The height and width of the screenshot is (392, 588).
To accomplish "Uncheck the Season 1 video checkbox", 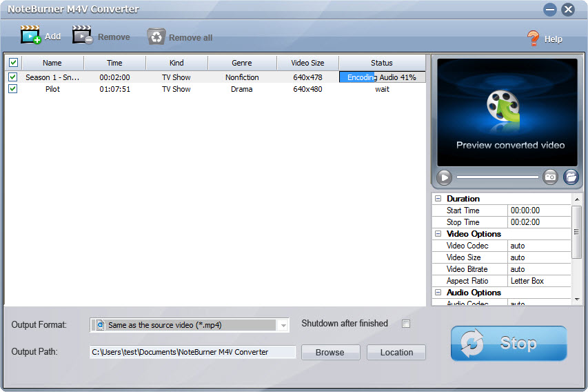I will tap(12, 77).
